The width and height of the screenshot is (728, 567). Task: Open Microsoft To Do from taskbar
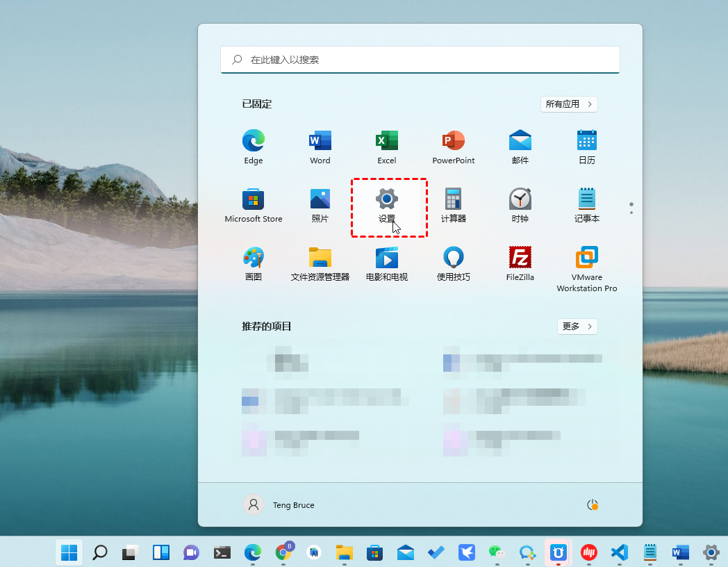[x=436, y=552]
